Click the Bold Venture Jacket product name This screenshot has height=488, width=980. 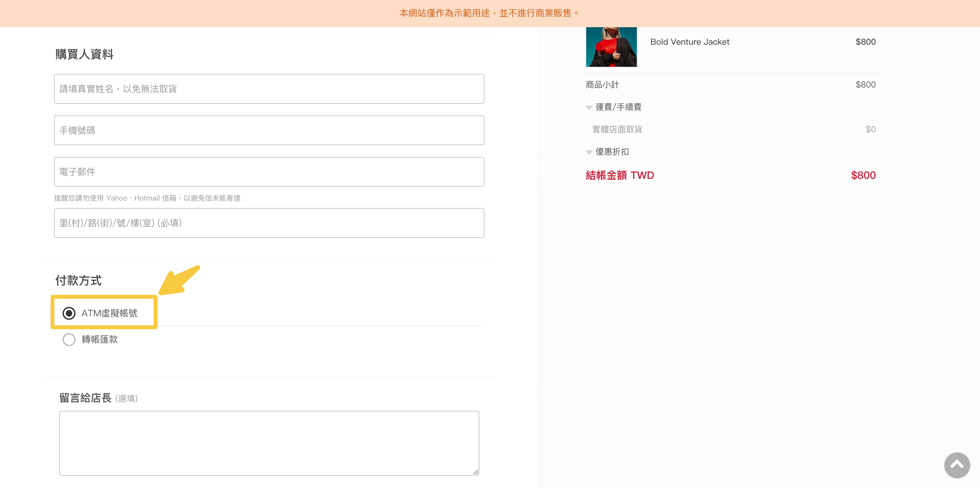click(689, 42)
